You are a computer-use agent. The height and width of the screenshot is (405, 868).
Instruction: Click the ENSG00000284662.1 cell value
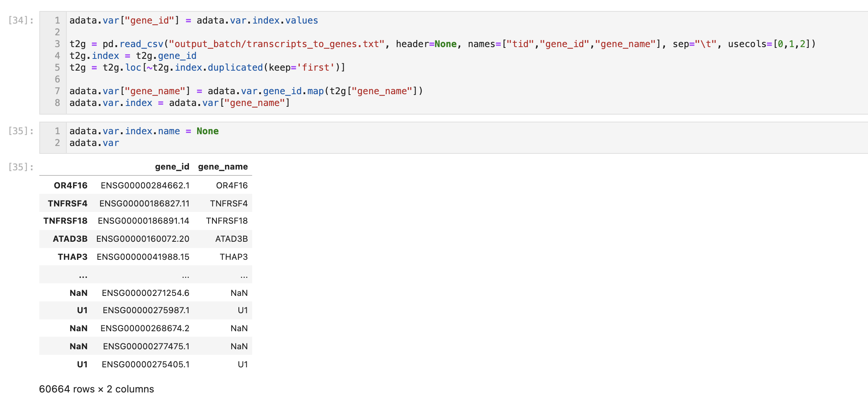pos(145,185)
